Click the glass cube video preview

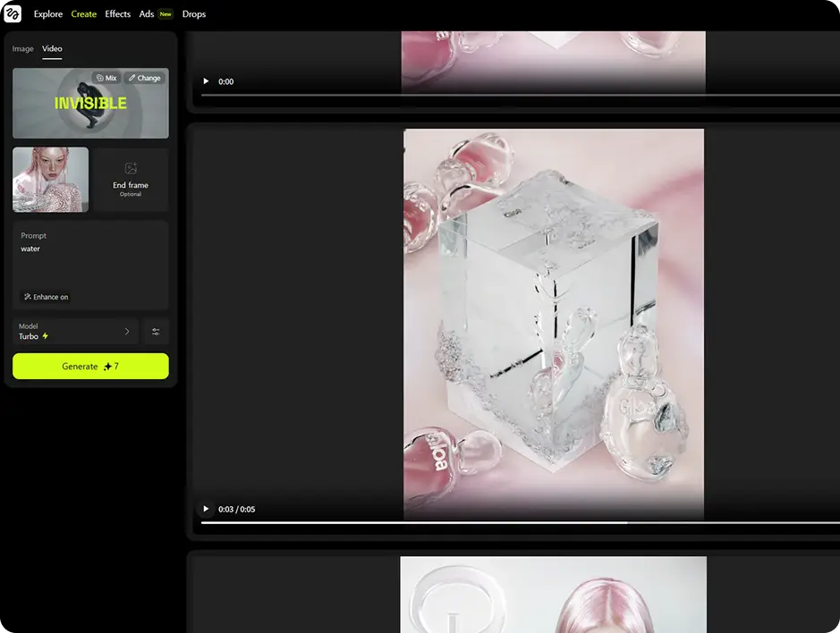click(x=554, y=324)
